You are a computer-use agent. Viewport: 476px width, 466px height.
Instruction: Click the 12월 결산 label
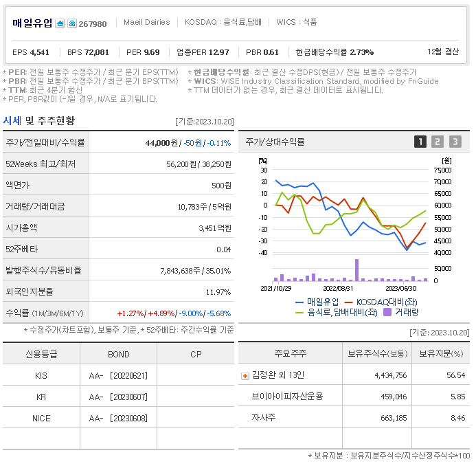tap(443, 52)
